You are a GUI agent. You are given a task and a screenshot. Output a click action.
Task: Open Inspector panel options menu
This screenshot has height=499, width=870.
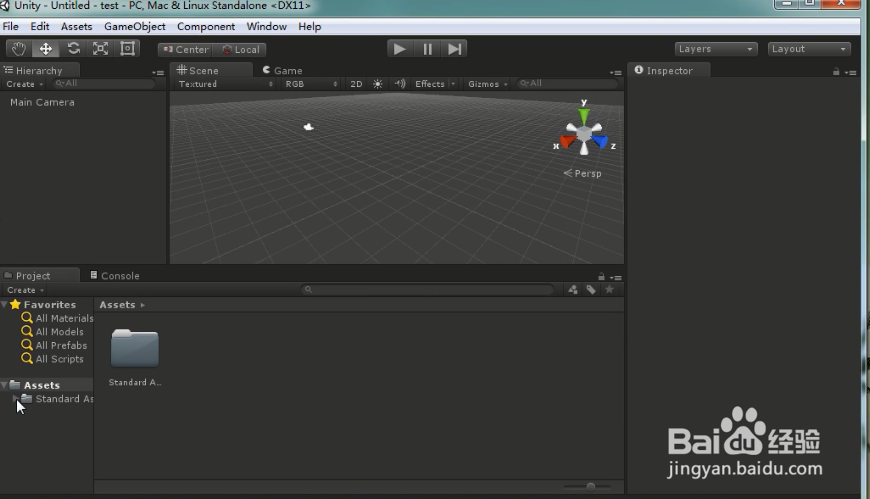click(851, 72)
